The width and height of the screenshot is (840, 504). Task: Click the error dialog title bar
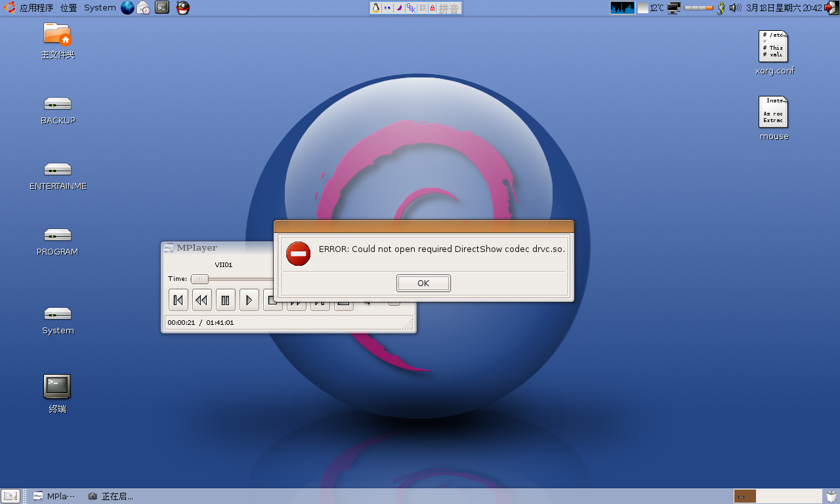click(x=424, y=226)
